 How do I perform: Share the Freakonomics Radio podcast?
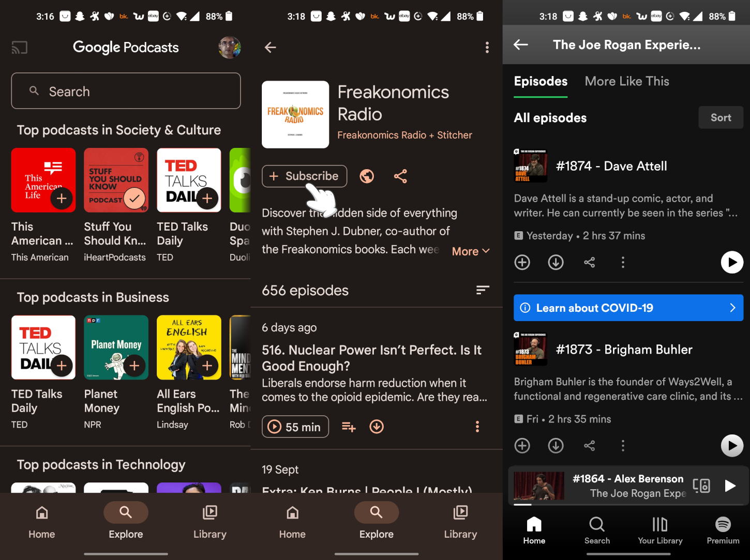[401, 176]
